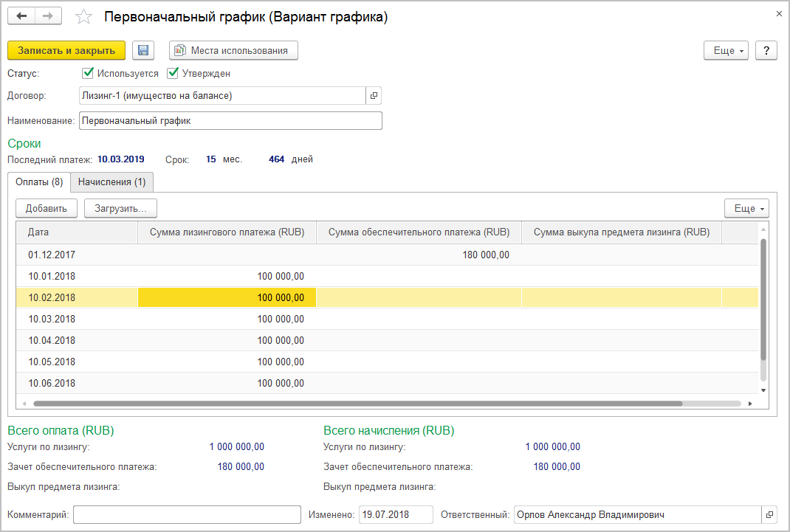790x532 pixels.
Task: Open the help question mark button
Action: click(x=766, y=50)
